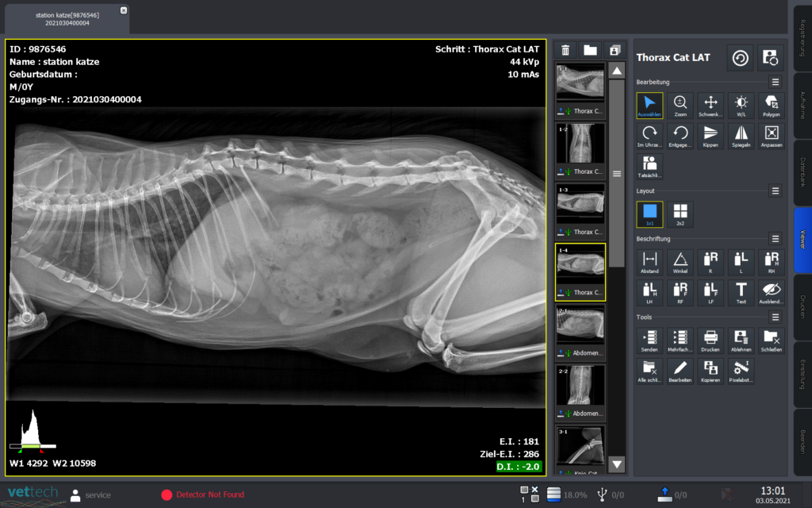Edit study with Bearbeiten pencil tool
The image size is (812, 508).
(x=680, y=371)
